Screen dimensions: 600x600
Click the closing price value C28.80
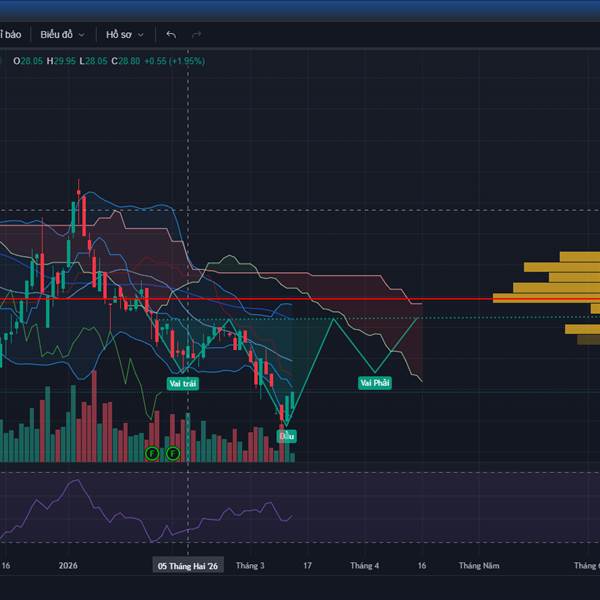click(x=126, y=61)
